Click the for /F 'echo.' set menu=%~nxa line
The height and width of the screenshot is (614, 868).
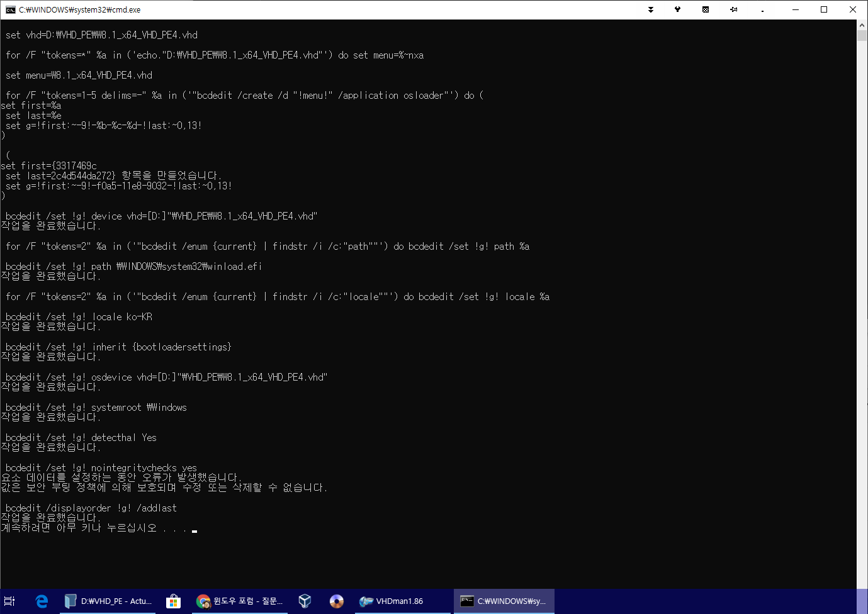pyautogui.click(x=215, y=55)
